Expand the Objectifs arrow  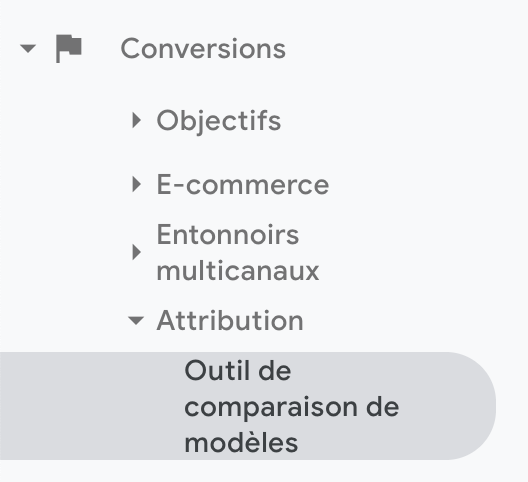(136, 120)
